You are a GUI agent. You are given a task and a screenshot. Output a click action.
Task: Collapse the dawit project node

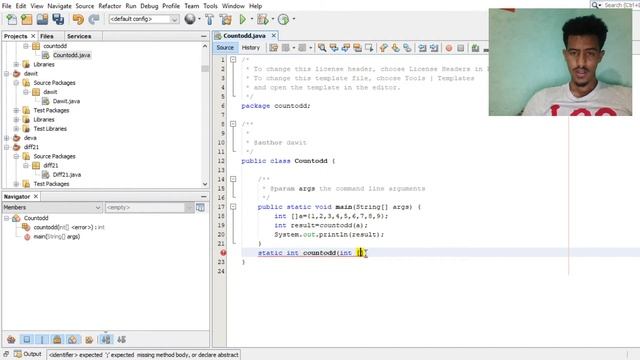7,74
